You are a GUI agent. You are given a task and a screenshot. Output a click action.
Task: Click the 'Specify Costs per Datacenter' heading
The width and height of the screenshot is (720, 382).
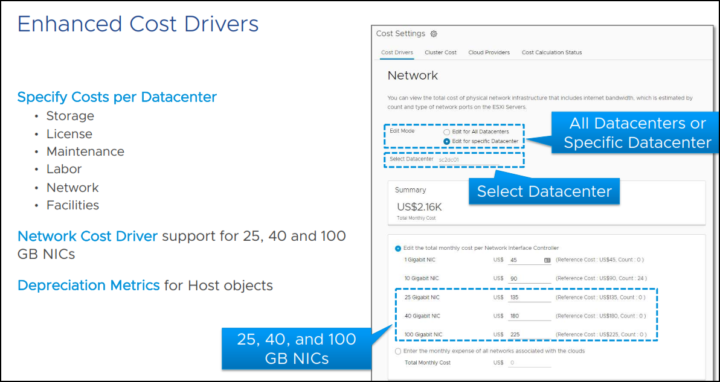click(x=117, y=97)
